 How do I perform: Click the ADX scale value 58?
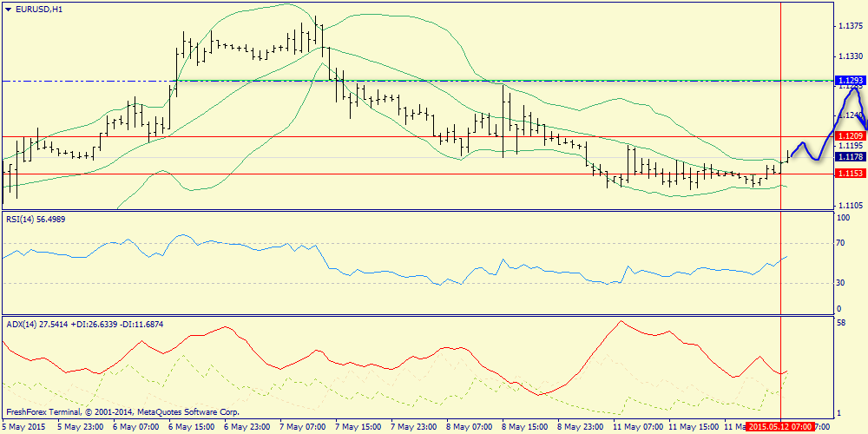[839, 322]
